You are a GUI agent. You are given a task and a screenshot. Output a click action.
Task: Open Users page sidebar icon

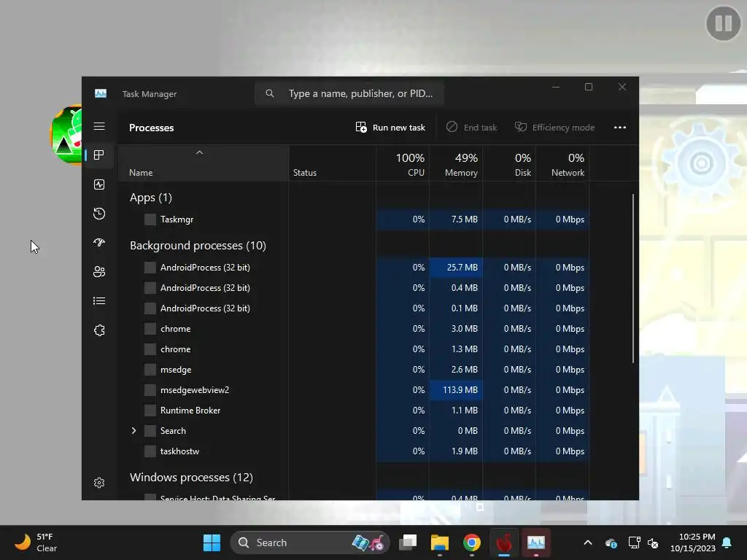[99, 271]
